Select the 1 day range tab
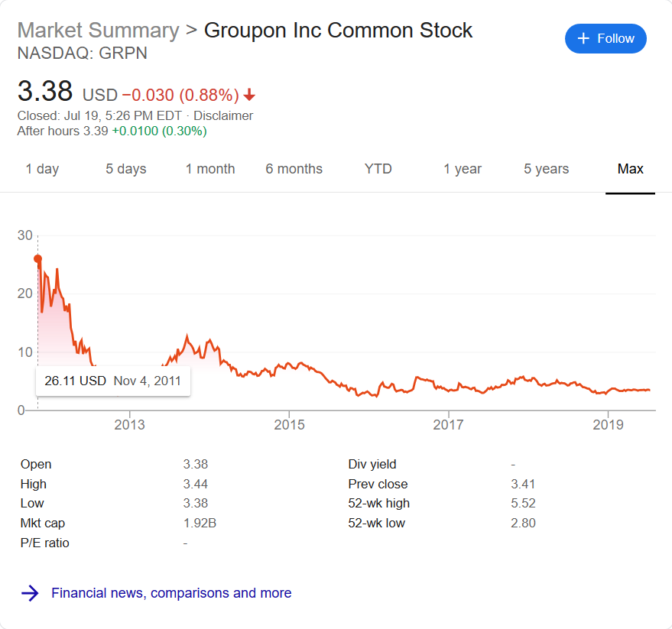672x629 pixels. tap(42, 169)
